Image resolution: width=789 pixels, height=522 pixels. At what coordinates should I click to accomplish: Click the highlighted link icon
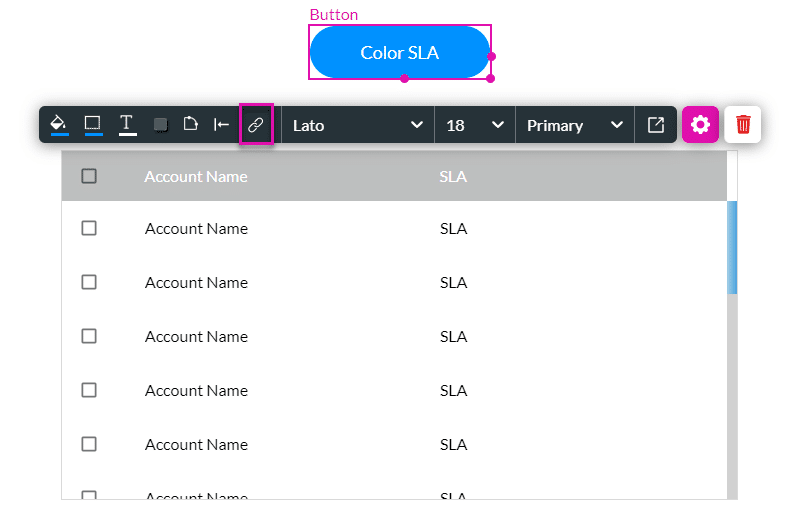[x=256, y=125]
